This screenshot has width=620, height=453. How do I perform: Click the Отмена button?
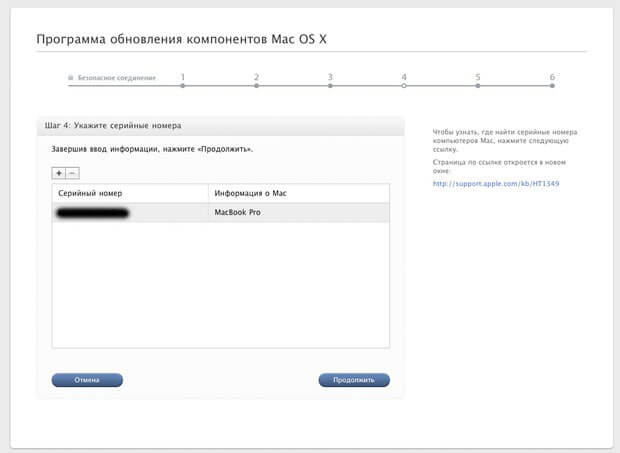coord(87,380)
